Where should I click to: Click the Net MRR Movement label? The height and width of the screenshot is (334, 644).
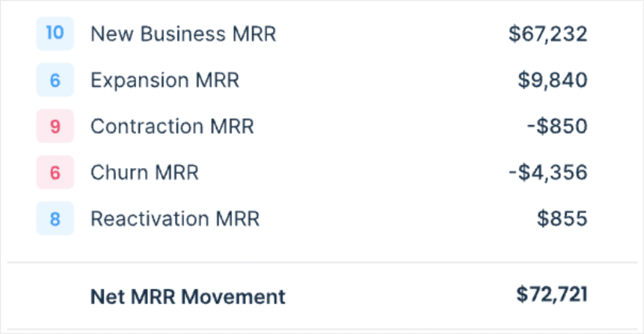coord(188,297)
